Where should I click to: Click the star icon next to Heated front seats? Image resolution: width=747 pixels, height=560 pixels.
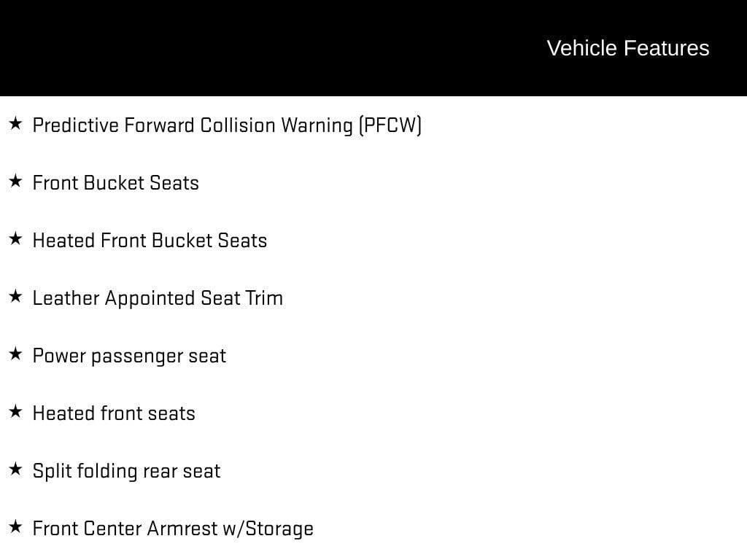[15, 412]
